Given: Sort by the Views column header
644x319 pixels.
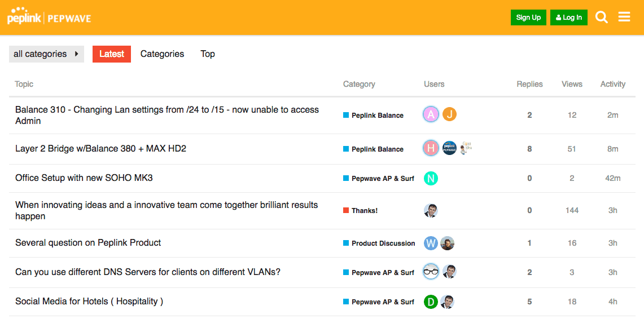Looking at the screenshot, I should [x=572, y=84].
